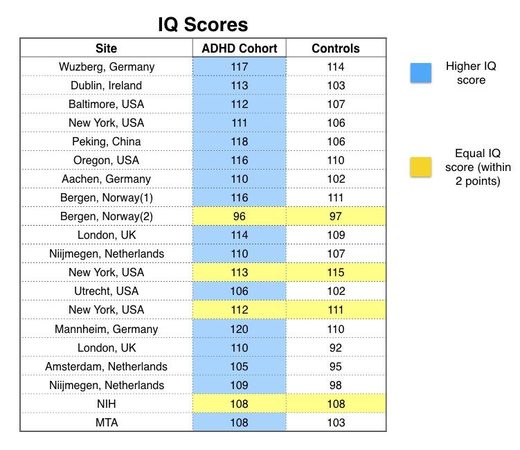The width and height of the screenshot is (520, 450).
Task: Select the Bergen, Norway(2) site cell
Action: pyautogui.click(x=106, y=216)
